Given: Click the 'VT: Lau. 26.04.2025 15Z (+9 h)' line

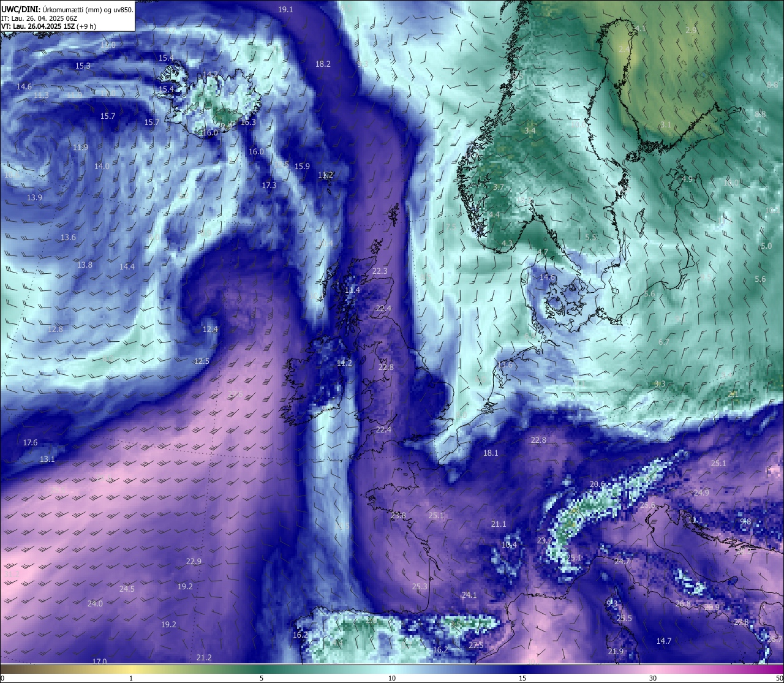Looking at the screenshot, I should [x=48, y=26].
